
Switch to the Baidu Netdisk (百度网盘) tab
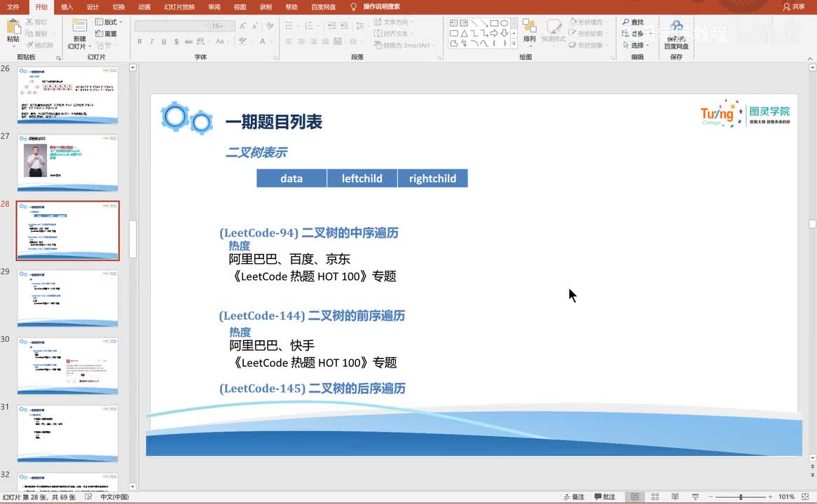(323, 7)
